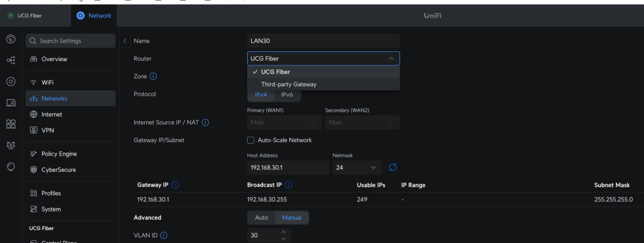Open the Insights waveform icon in left rail
The height and width of the screenshot is (243, 644).
pos(11,146)
